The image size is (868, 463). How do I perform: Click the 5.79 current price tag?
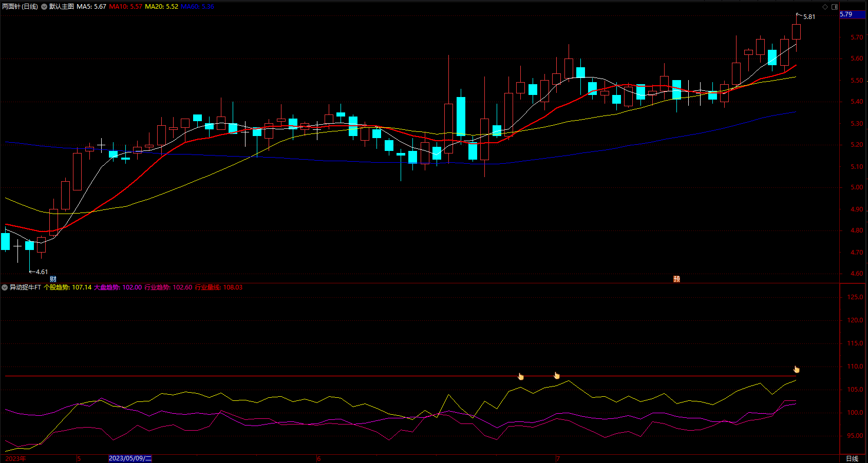tap(853, 14)
